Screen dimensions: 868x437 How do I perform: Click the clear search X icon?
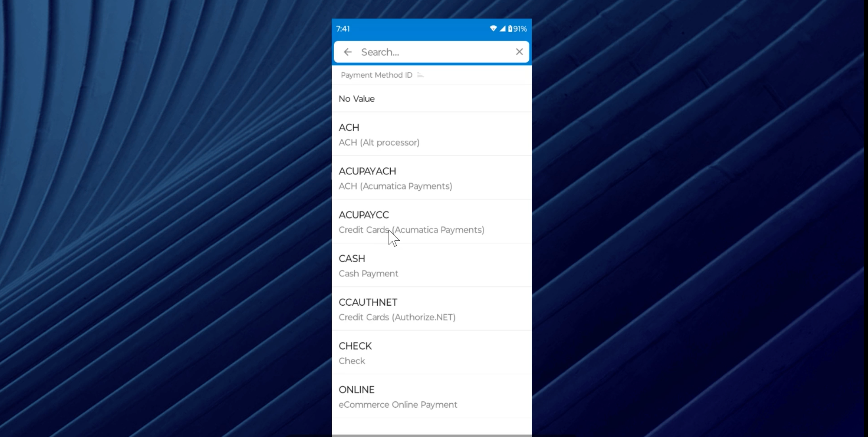click(519, 52)
